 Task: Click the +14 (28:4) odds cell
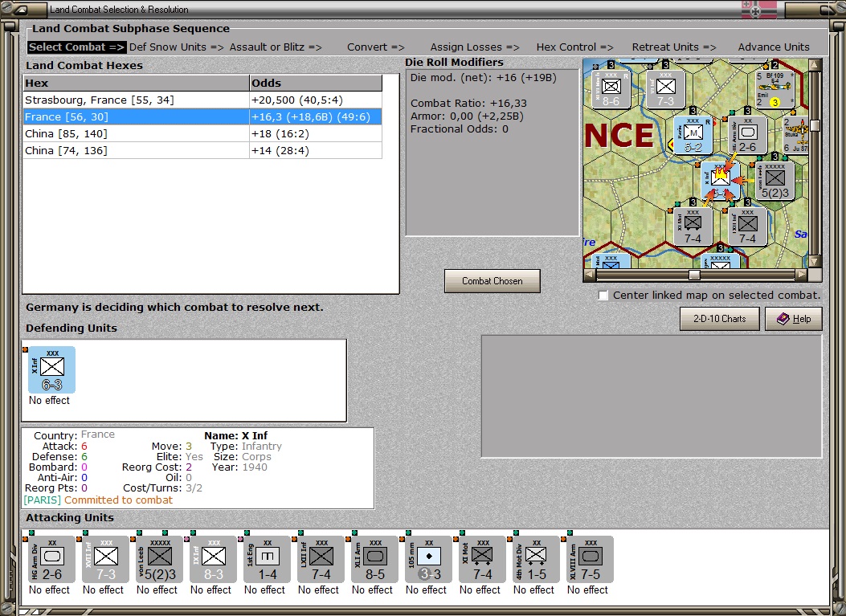pos(316,150)
